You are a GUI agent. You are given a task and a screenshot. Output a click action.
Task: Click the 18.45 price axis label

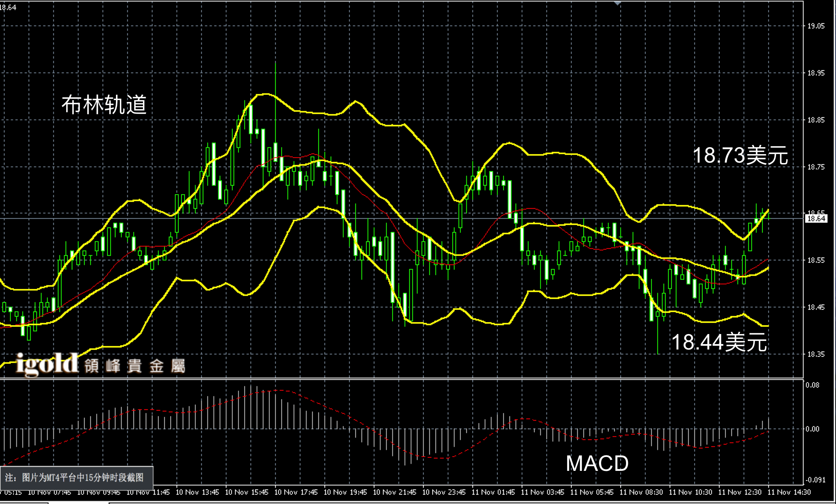[x=816, y=307]
